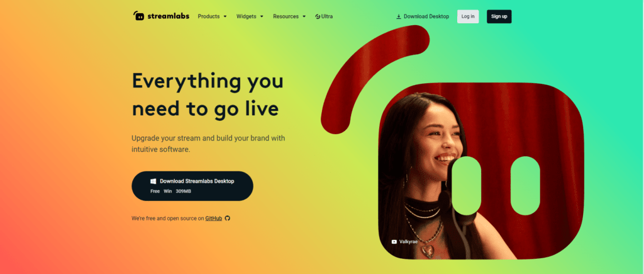Open the Products menu
This screenshot has width=644, height=274.
(213, 16)
